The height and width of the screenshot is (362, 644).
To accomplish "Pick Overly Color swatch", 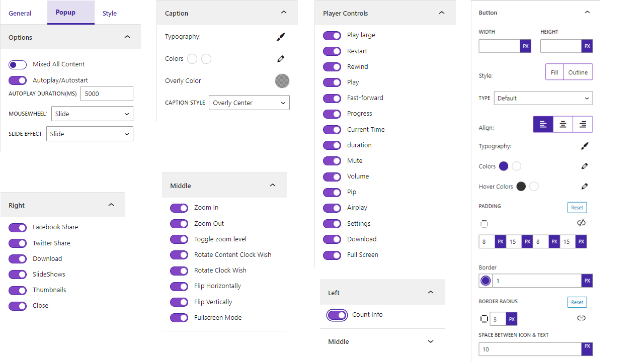I will click(x=282, y=81).
